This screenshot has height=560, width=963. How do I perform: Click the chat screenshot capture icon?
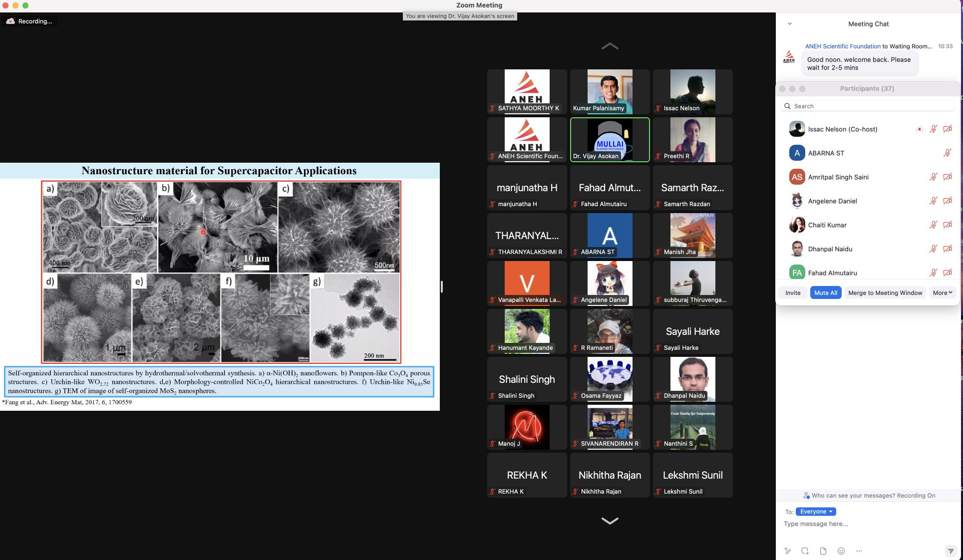805,551
